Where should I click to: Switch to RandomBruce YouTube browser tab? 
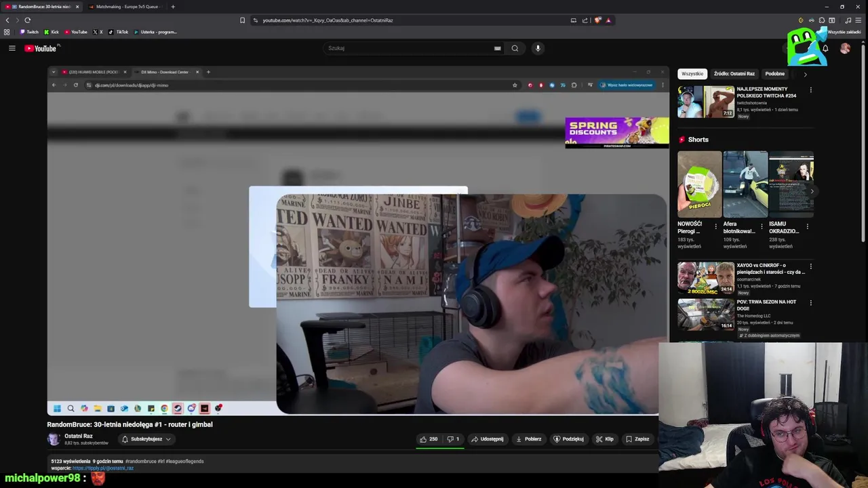pyautogui.click(x=42, y=7)
